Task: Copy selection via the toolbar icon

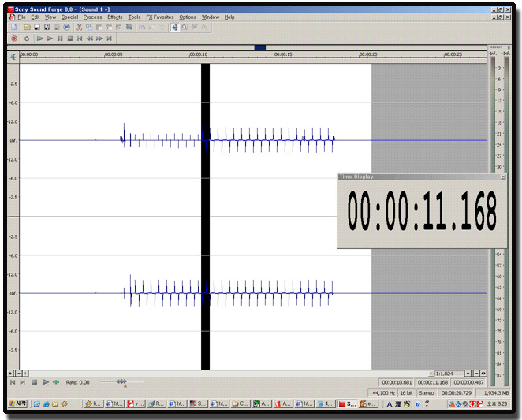Action: click(89, 28)
